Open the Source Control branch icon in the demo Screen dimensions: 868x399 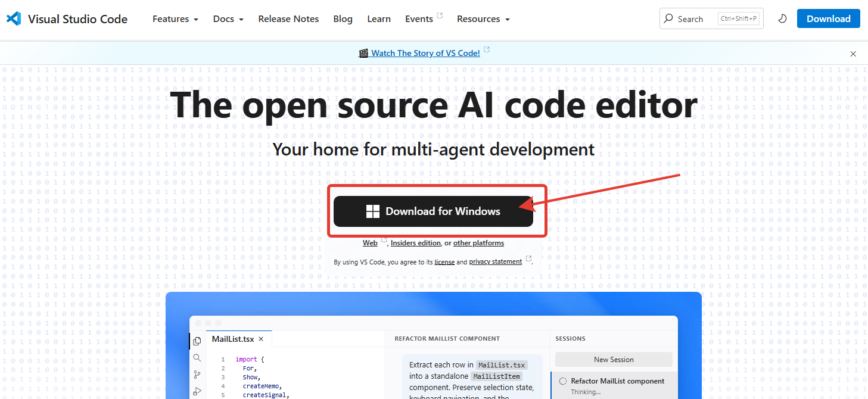tap(197, 375)
